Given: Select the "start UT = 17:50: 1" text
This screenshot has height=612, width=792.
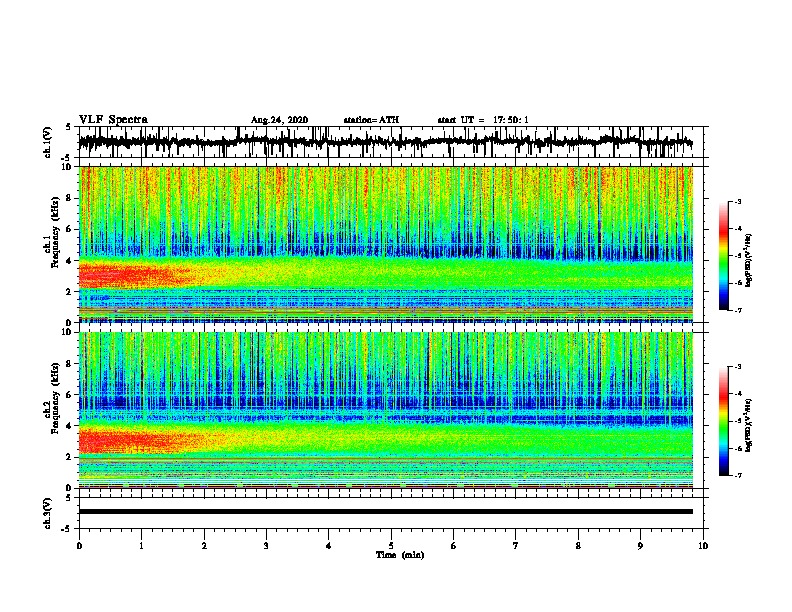Looking at the screenshot, I should click(x=483, y=120).
